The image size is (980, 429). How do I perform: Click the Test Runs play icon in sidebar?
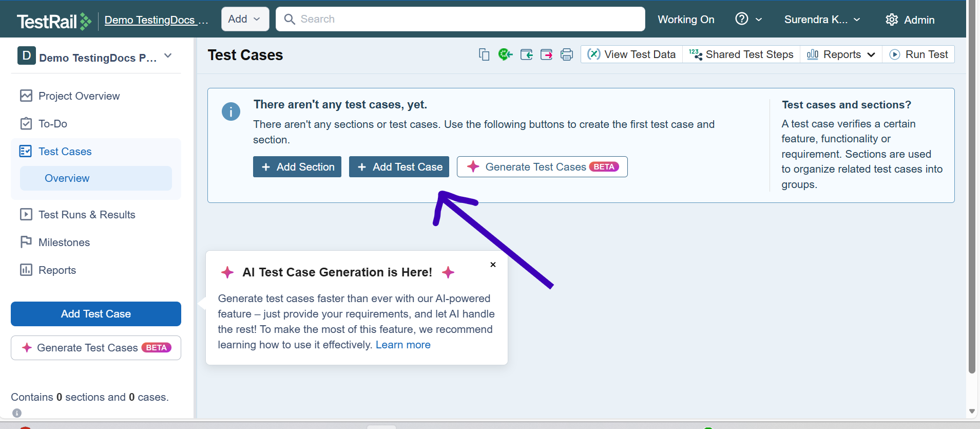pos(26,214)
